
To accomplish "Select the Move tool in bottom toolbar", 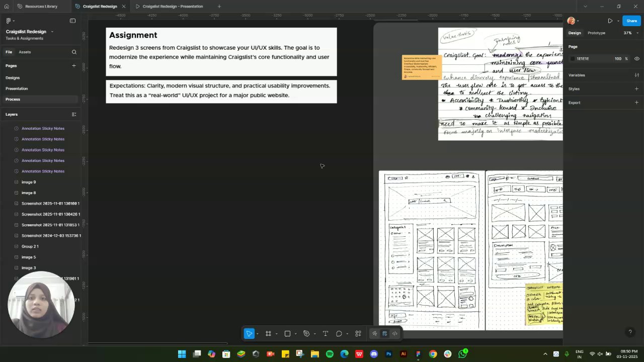I will (x=249, y=333).
